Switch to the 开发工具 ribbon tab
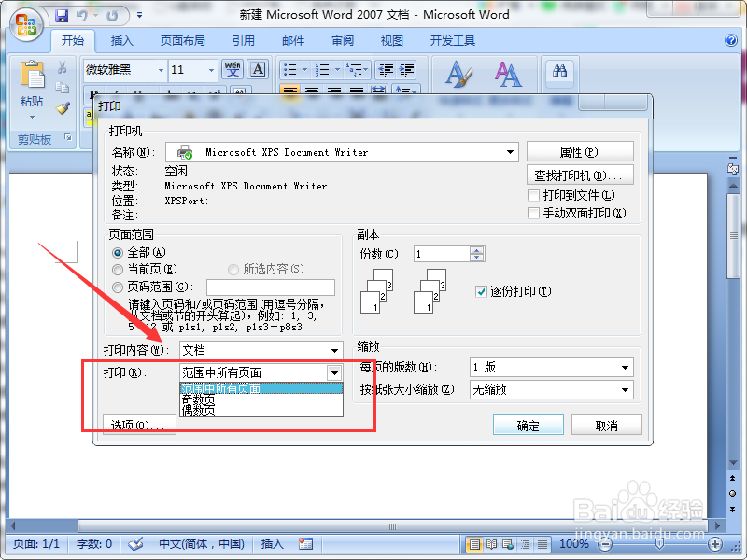Screen dimensions: 747x560 [x=453, y=41]
